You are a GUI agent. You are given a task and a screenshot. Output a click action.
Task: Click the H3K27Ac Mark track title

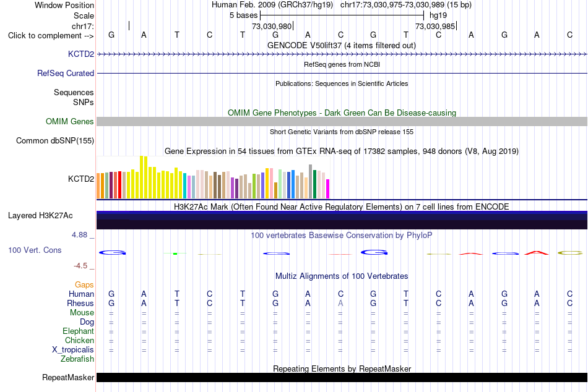pyautogui.click(x=342, y=207)
